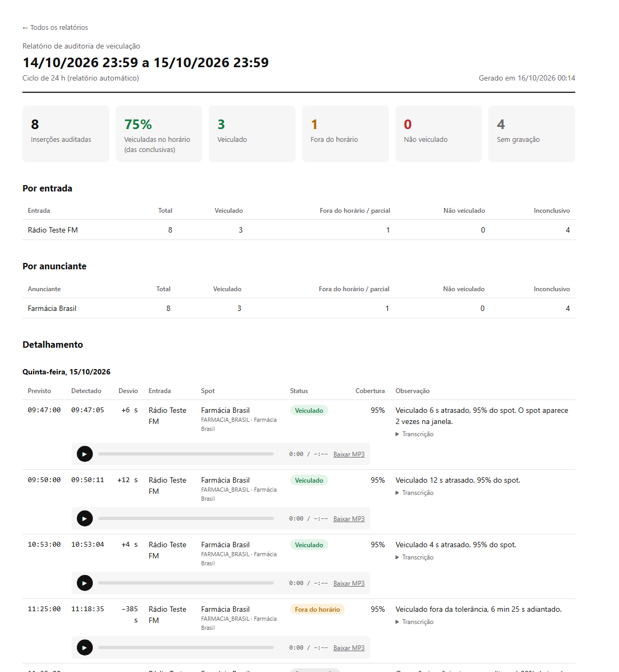Download MP3 of the 10:53:00 insertion
This screenshot has width=619, height=672.
click(349, 583)
